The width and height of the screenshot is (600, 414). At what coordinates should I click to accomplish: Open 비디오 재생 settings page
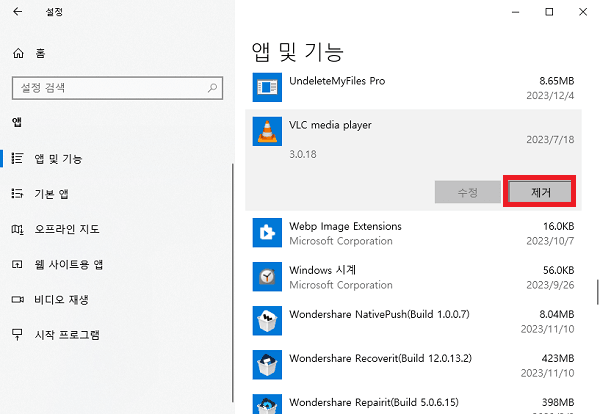tap(61, 300)
